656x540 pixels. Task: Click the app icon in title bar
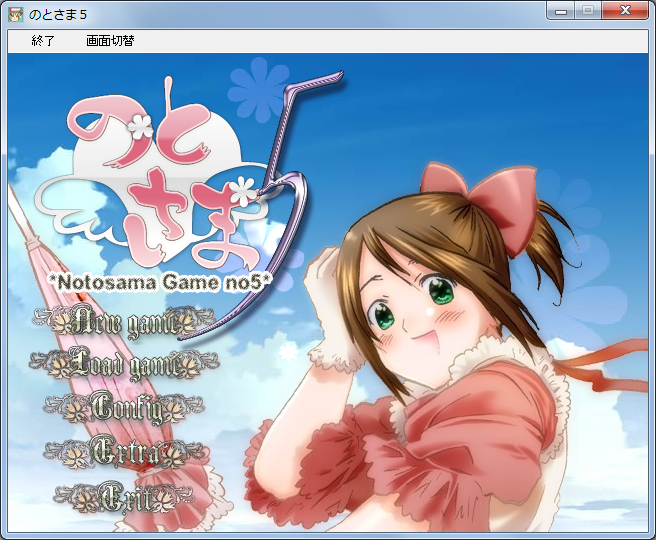point(15,14)
